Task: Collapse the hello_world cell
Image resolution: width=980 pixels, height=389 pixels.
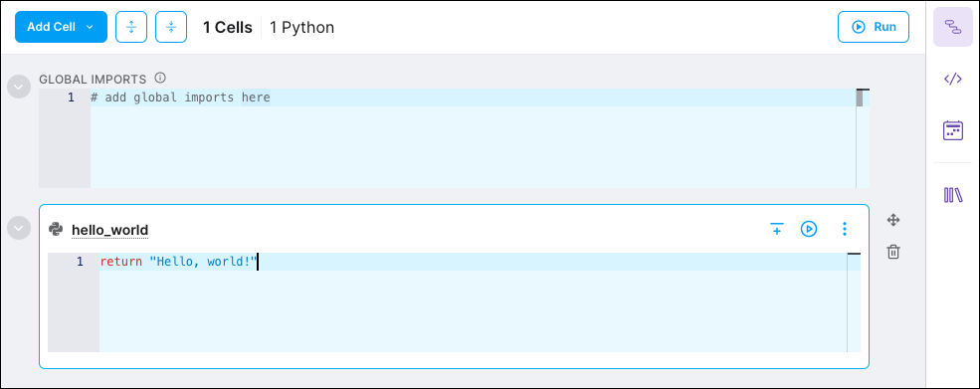Action: [19, 228]
